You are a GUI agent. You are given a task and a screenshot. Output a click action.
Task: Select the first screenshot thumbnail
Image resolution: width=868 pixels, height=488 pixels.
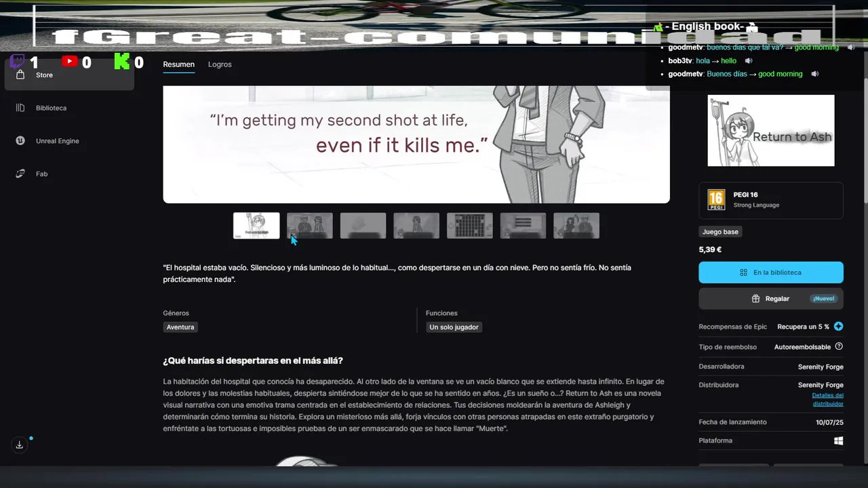tap(256, 226)
